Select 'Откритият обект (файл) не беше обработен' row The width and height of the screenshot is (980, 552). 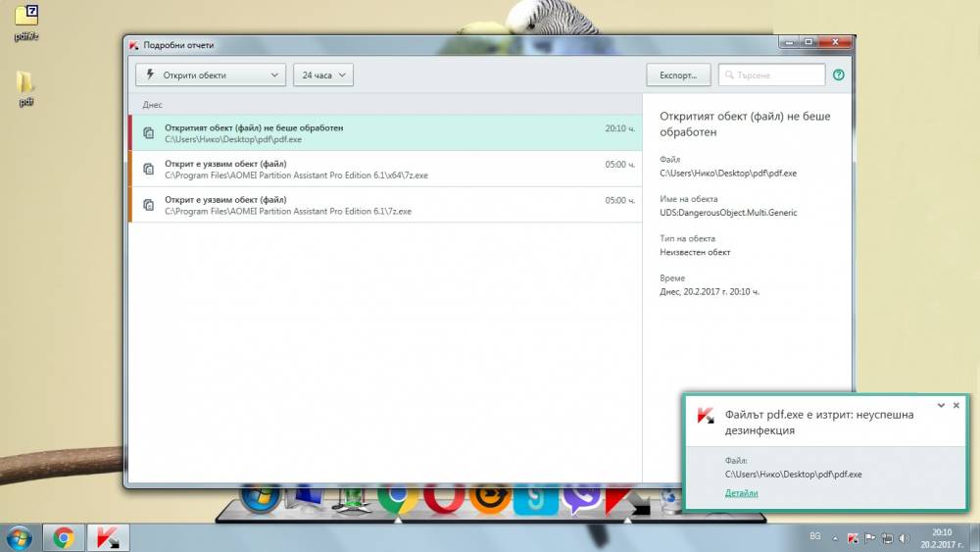[x=385, y=133]
